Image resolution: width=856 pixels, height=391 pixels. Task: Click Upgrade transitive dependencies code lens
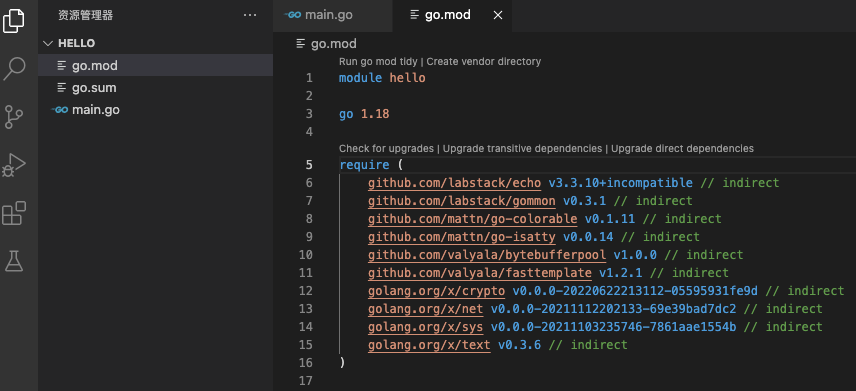pyautogui.click(x=522, y=149)
